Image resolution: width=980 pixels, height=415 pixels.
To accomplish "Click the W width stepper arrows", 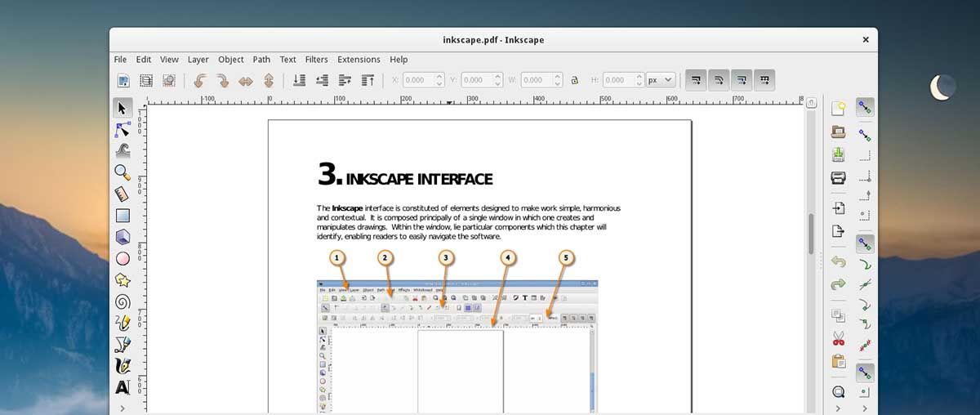I will pyautogui.click(x=558, y=80).
